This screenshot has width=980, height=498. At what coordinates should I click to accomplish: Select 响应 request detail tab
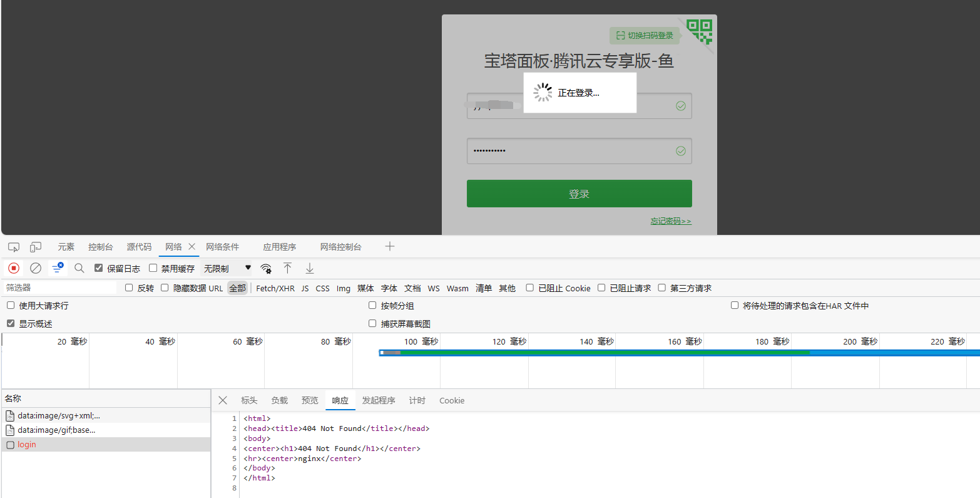pos(340,400)
